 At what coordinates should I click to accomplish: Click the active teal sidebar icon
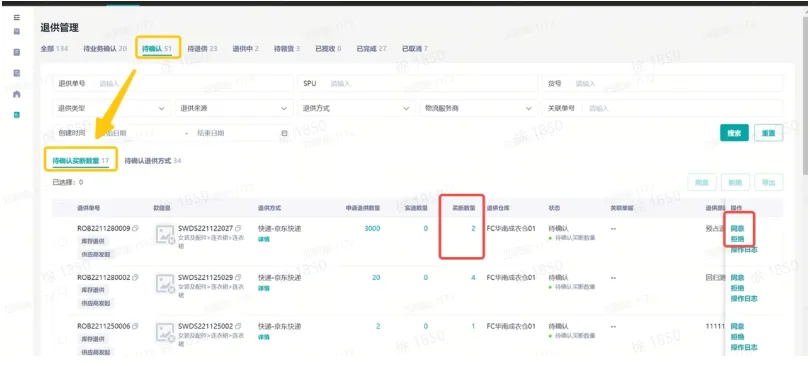coord(17,115)
